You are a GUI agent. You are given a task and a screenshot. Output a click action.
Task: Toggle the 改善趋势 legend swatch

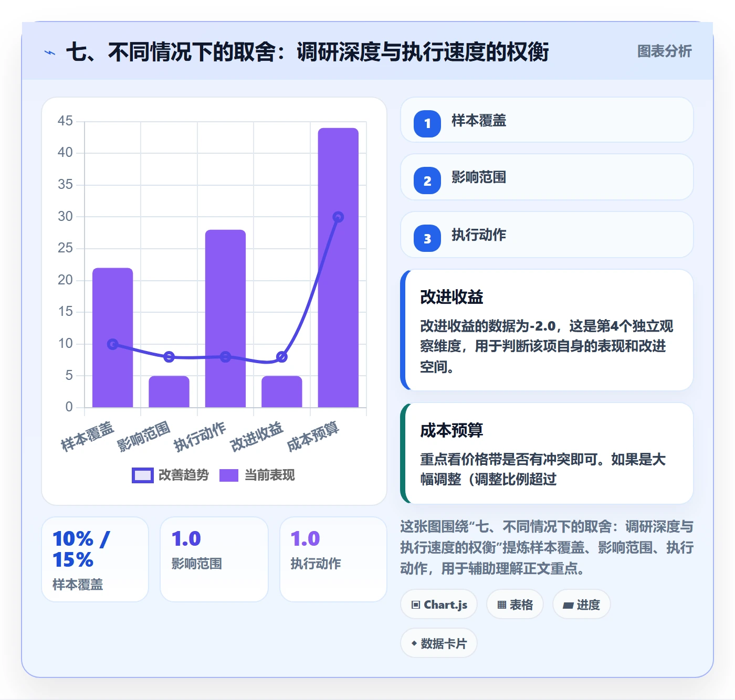click(142, 475)
